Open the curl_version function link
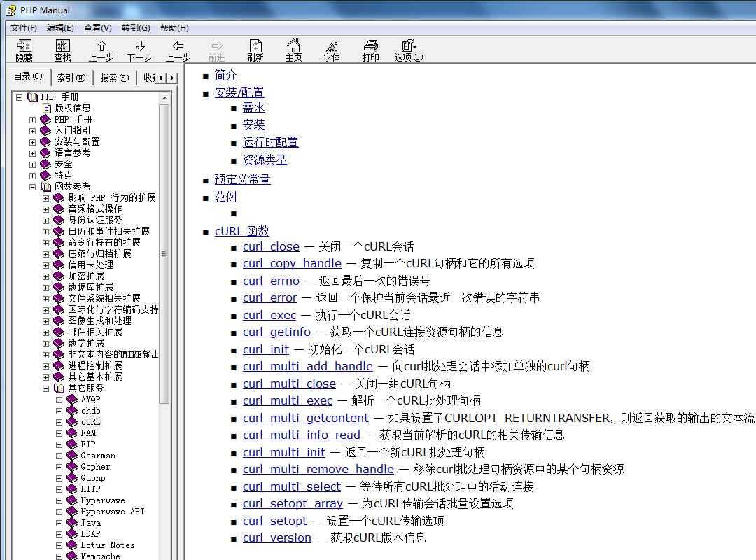Screen dimensions: 756x560 coord(277,538)
